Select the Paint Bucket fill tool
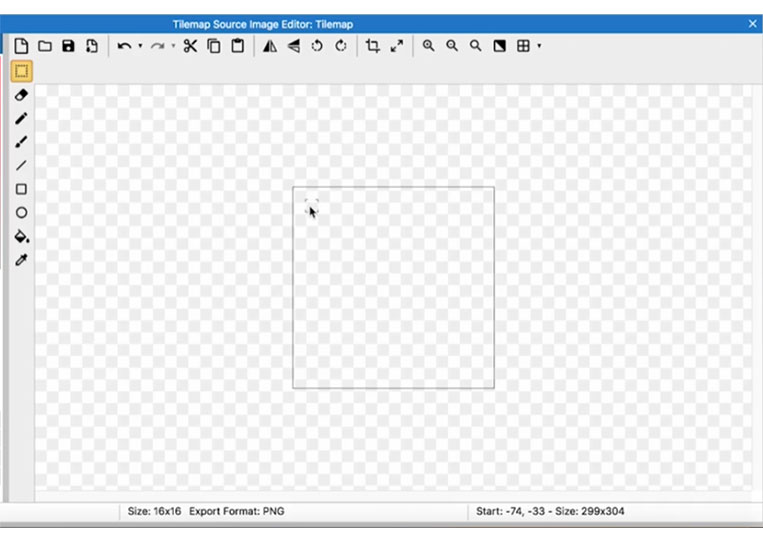 click(x=21, y=236)
